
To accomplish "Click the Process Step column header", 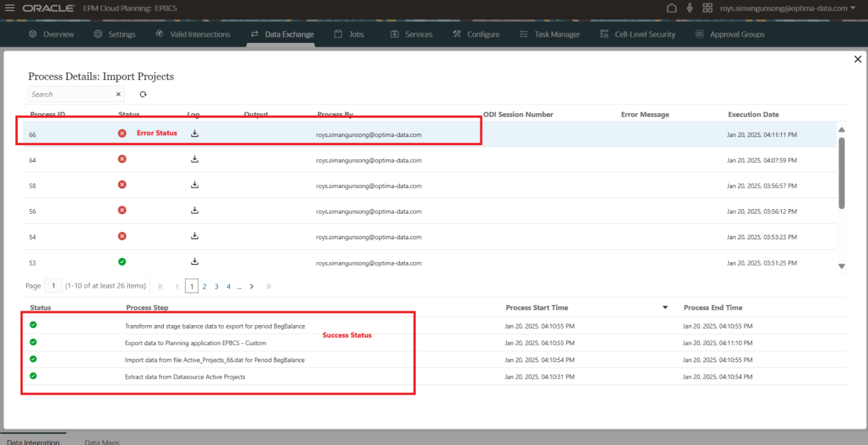I will coord(147,307).
